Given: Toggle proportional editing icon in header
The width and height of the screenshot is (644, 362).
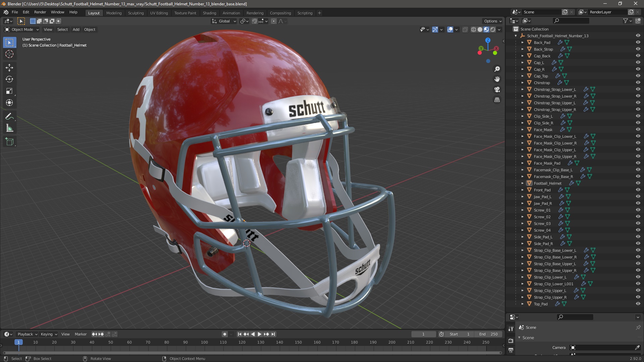Looking at the screenshot, I should 274,21.
